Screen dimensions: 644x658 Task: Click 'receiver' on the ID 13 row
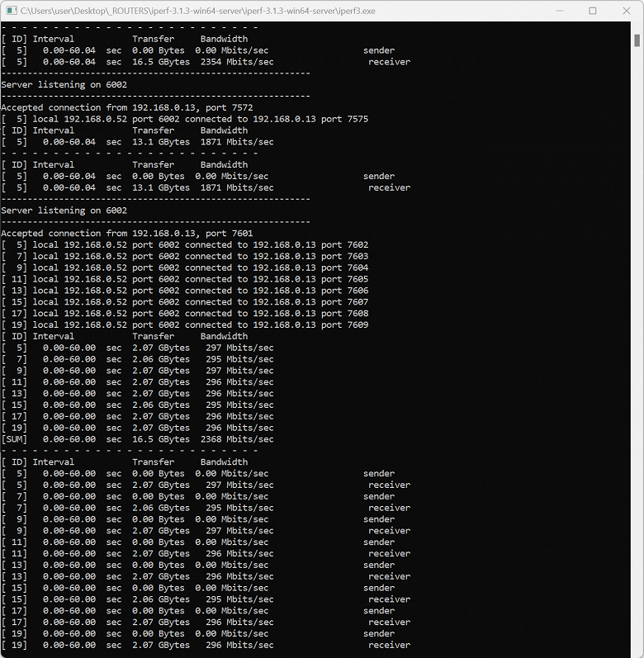(x=390, y=576)
